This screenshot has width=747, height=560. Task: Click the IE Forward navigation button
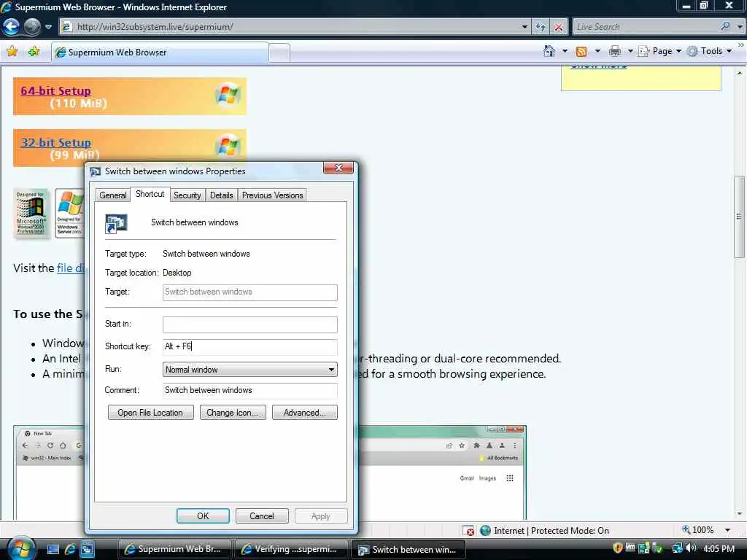(x=32, y=27)
